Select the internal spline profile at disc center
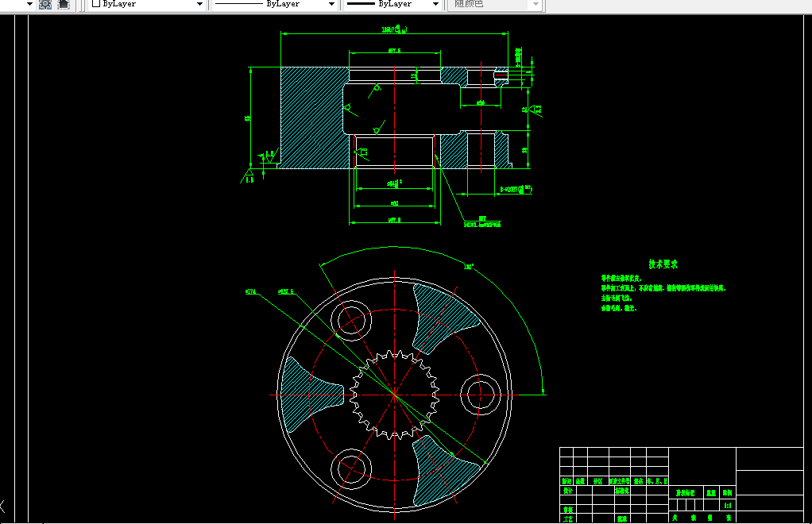Screen dimensions: 812x524 point(395,395)
